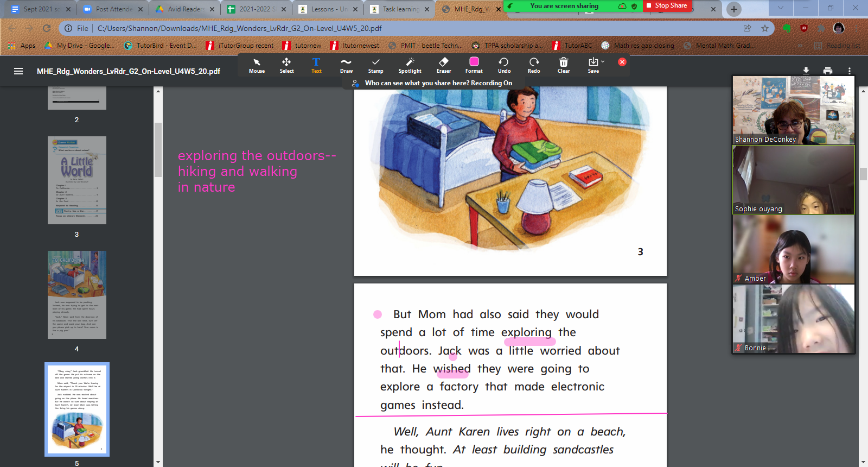Click the thumbnail panel down arrow
This screenshot has width=868, height=467.
coord(158,462)
